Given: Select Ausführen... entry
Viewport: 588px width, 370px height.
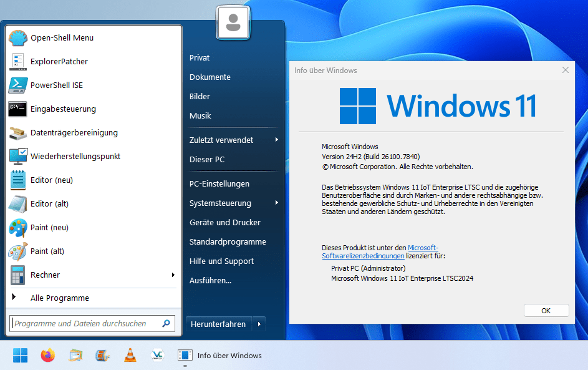Looking at the screenshot, I should tap(210, 281).
